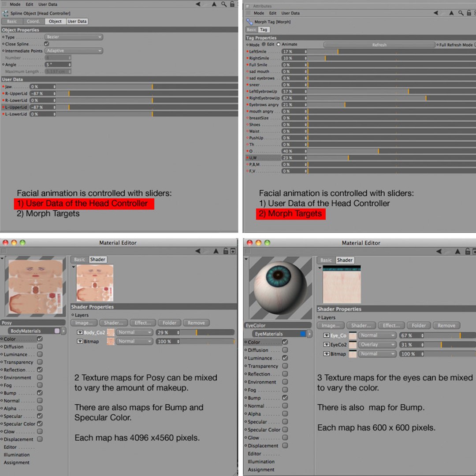
Task: Open the search magnifier in the Morph Tag panel
Action: click(x=461, y=13)
